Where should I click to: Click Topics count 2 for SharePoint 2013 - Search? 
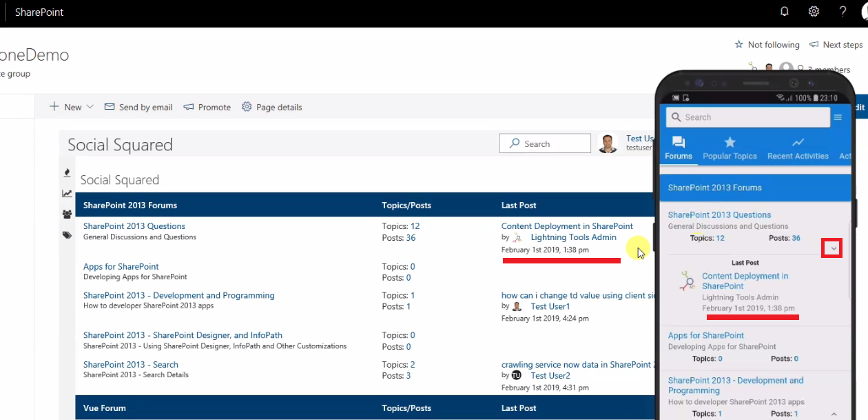[x=413, y=365]
